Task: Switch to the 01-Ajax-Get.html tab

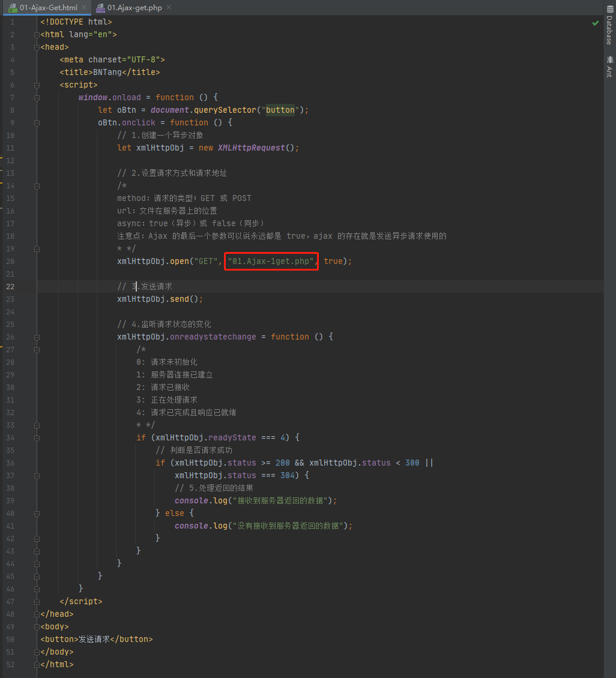Action: tap(49, 7)
